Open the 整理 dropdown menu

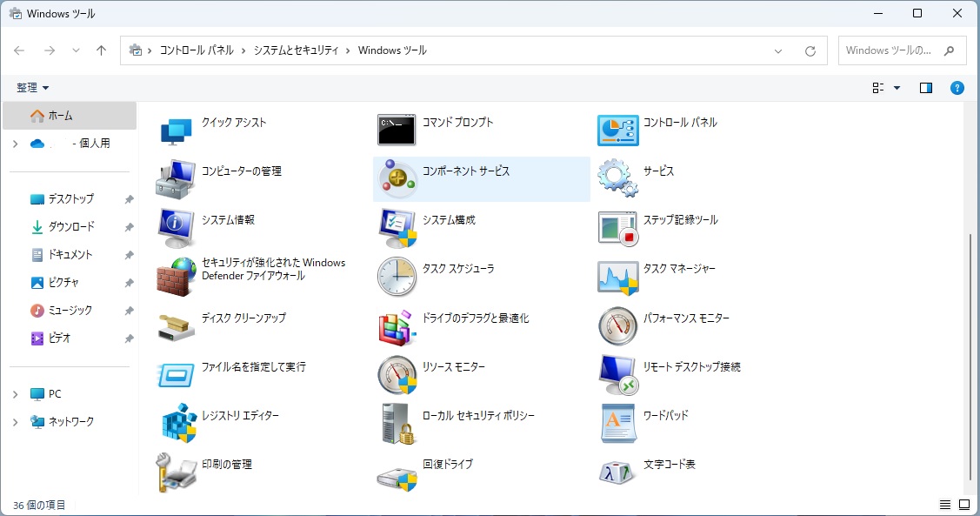coord(33,88)
